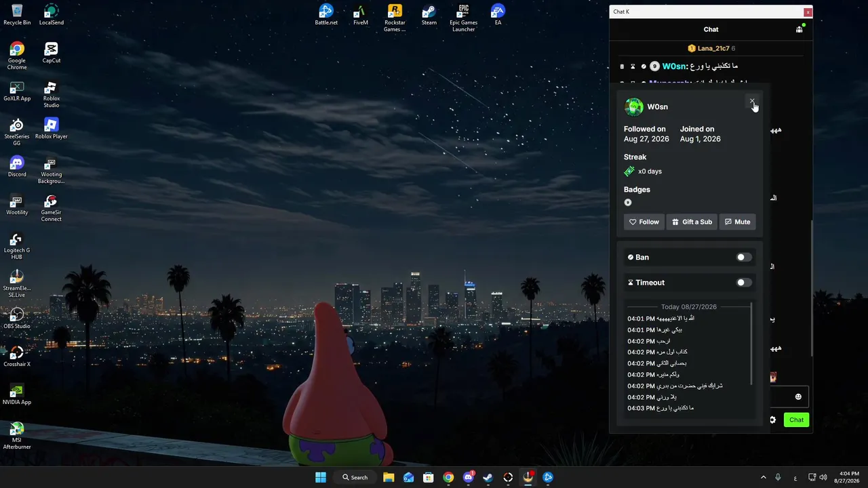Open MSI Afterburner desktop icon
Image resolution: width=868 pixels, height=488 pixels.
[x=17, y=436]
